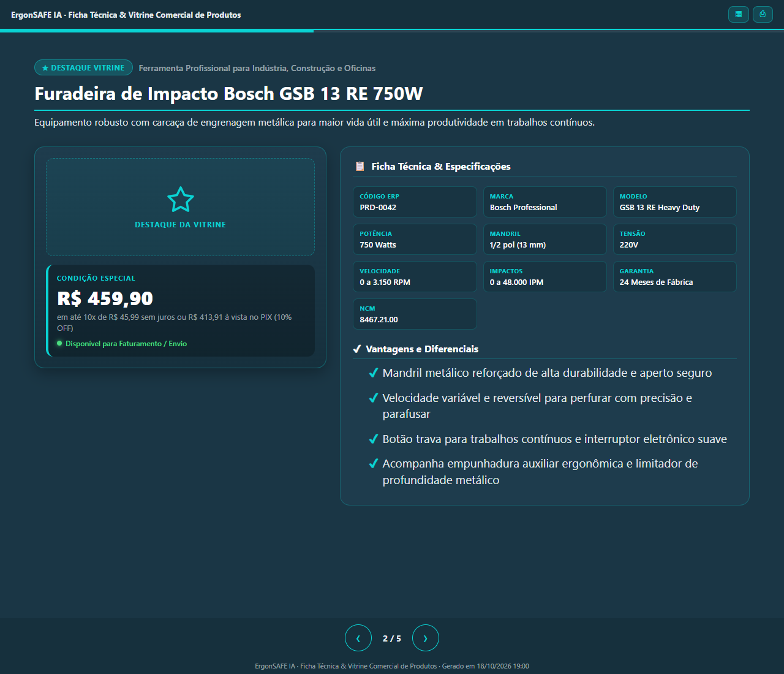Click the green availability status dot
The image size is (784, 674).
tap(59, 343)
